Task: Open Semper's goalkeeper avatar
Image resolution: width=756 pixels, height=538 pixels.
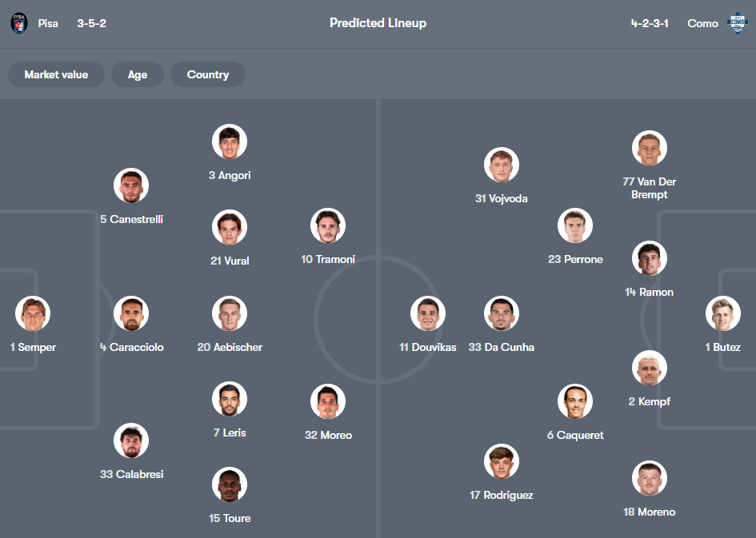Action: point(33,314)
